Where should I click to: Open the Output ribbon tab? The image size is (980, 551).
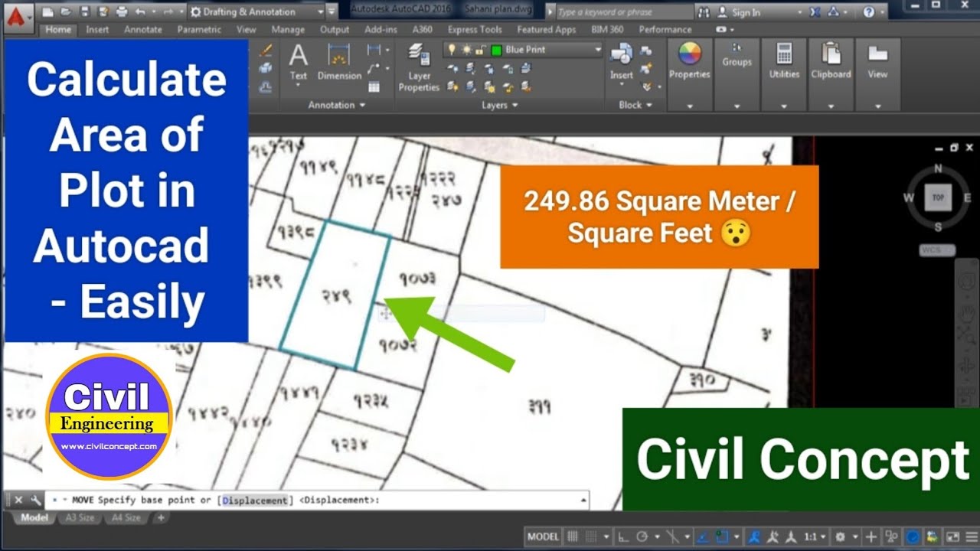click(x=335, y=30)
